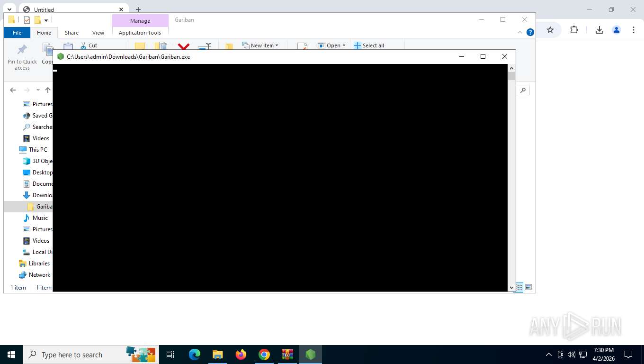Screen dimensions: 644x364
Task: Open Chrome tab search dropdown
Action: click(9, 9)
